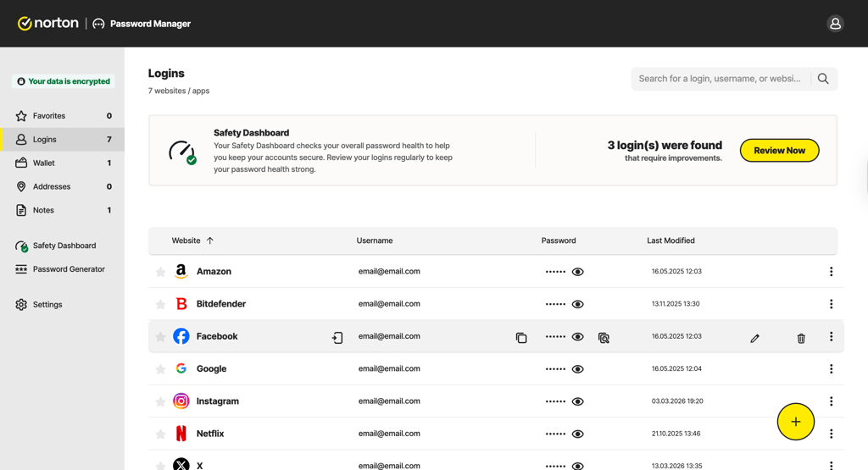Open the user account profile icon
Image resolution: width=868 pixels, height=470 pixels.
click(835, 24)
